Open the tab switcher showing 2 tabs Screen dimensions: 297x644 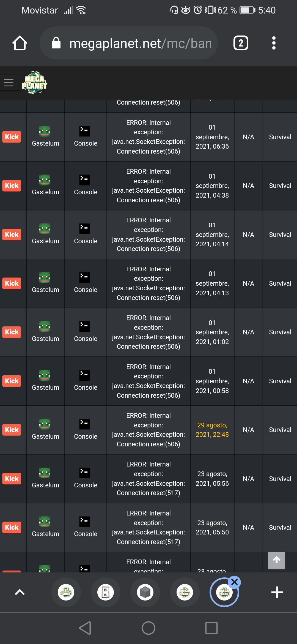[x=241, y=43]
